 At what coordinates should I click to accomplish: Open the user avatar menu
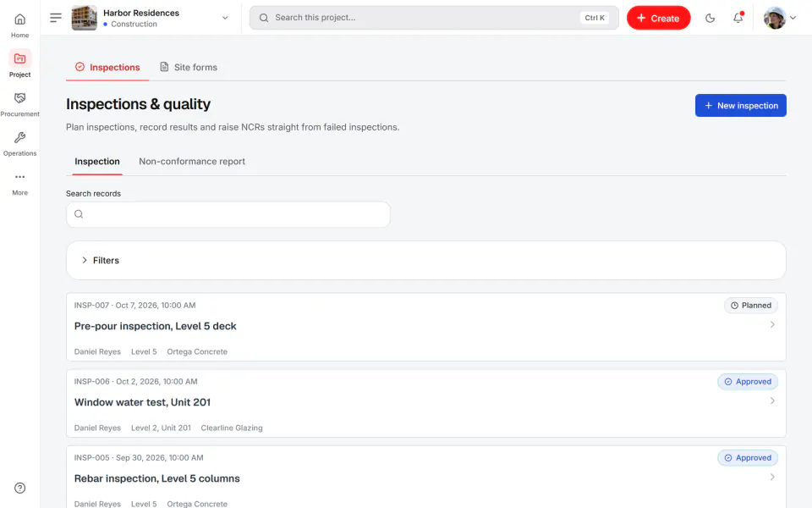(779, 18)
